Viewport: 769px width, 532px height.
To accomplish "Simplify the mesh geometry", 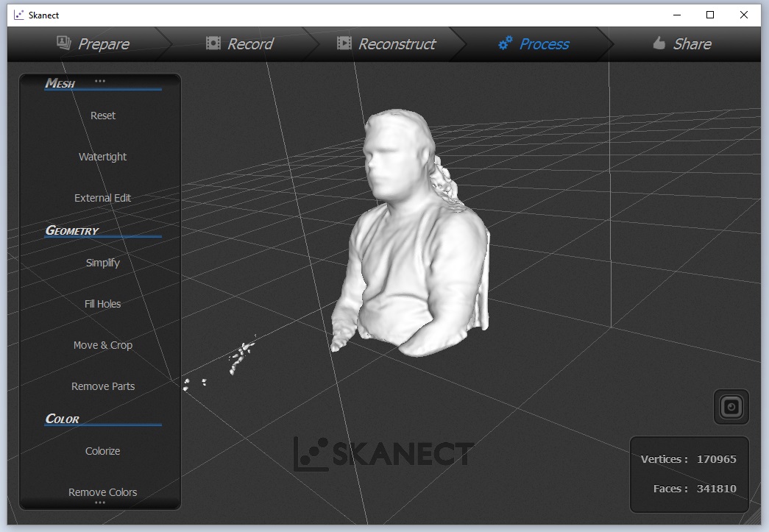I will click(x=102, y=263).
